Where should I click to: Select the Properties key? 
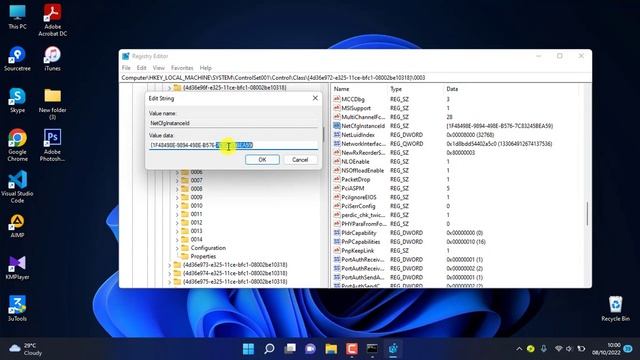203,256
